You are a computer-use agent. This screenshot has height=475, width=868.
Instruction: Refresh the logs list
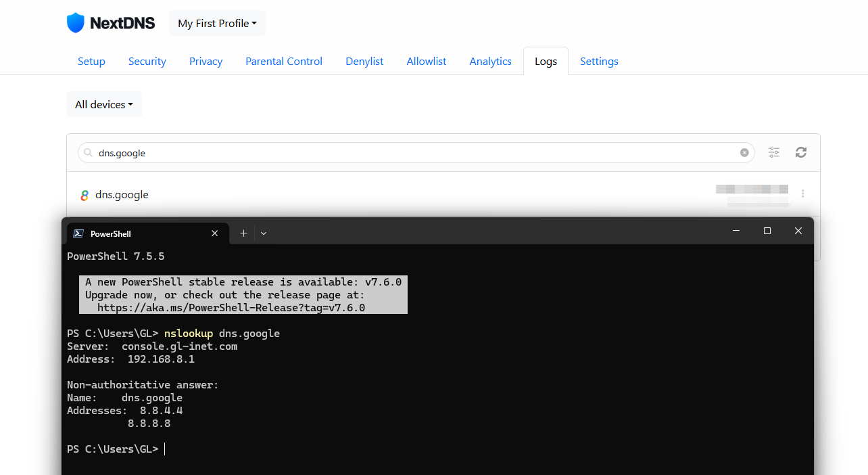(801, 153)
